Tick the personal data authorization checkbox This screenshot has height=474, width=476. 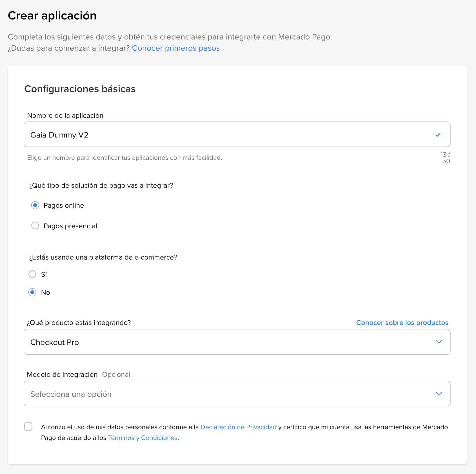[28, 427]
